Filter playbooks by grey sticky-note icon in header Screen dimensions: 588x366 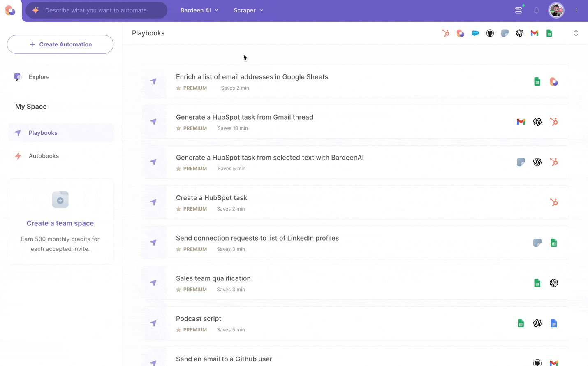tap(505, 33)
